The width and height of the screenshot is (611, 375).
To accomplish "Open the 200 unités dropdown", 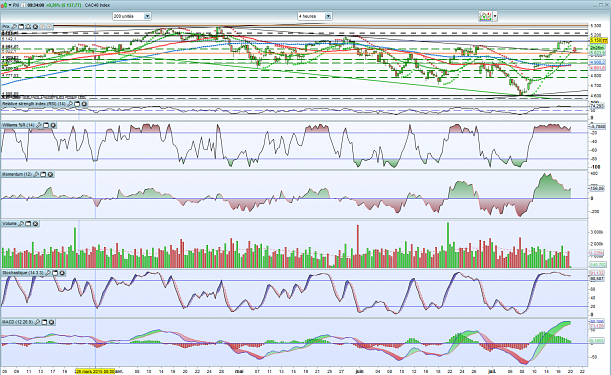I will click(132, 16).
